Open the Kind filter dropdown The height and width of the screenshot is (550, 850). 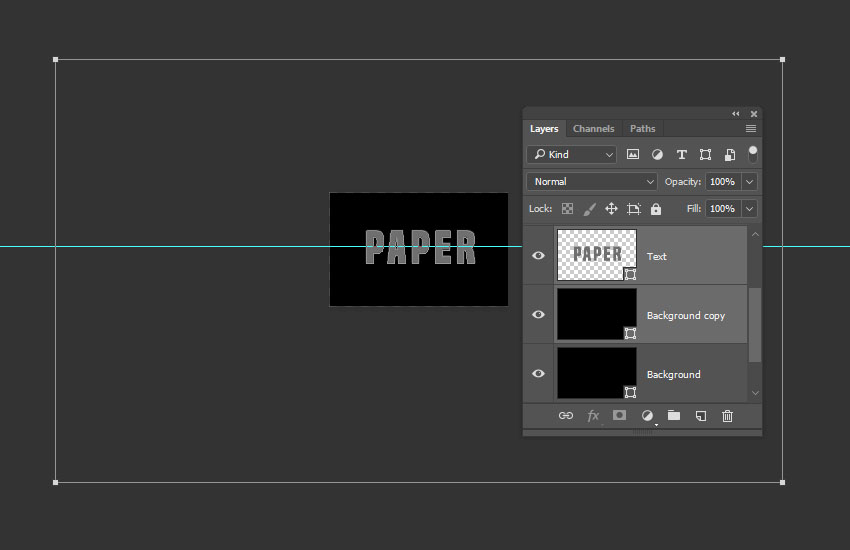point(571,154)
